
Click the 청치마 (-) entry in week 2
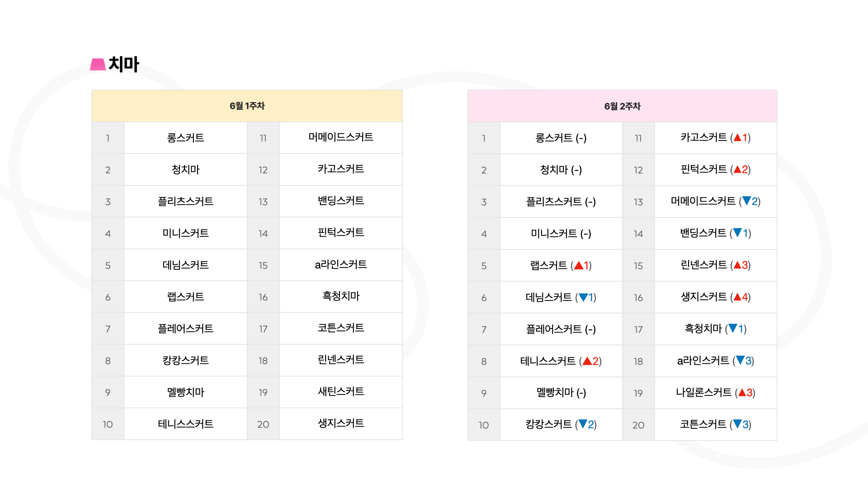coord(561,170)
